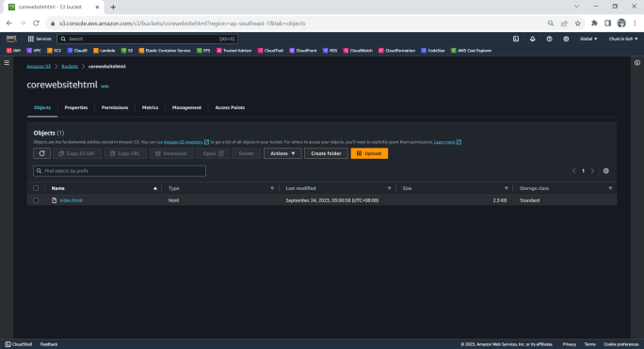Select the index.html row checkbox
The image size is (644, 349).
[x=36, y=200]
